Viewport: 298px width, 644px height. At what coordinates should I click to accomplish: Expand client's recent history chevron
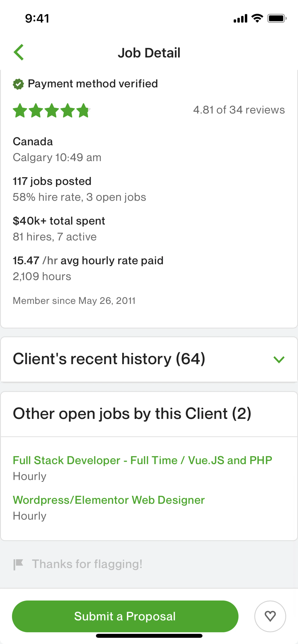pos(279,360)
